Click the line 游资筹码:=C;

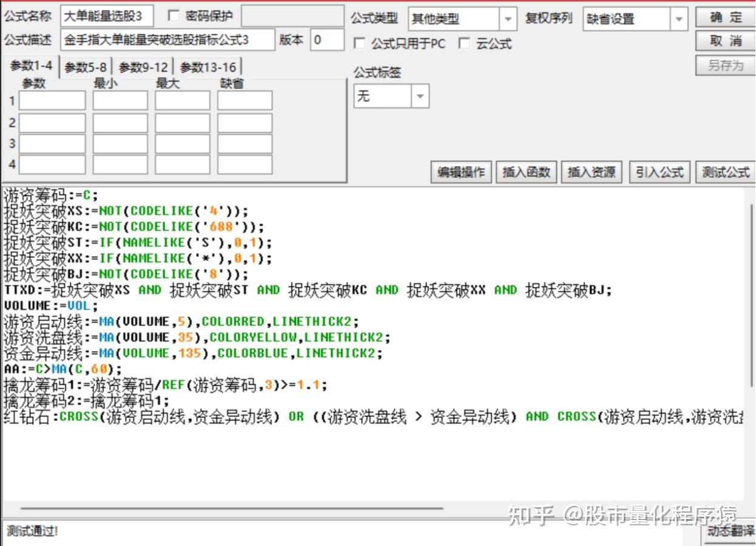pyautogui.click(x=51, y=195)
